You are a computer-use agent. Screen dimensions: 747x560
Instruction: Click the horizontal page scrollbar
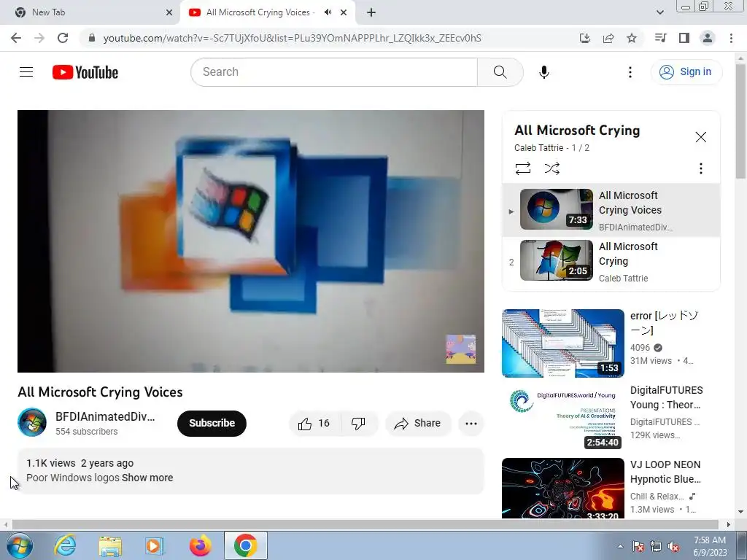365,524
